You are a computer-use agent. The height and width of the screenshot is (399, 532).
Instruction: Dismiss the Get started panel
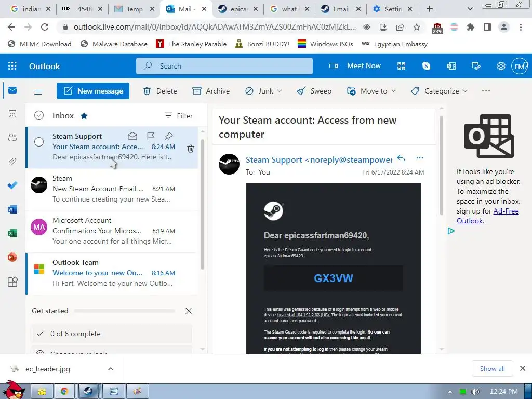click(189, 311)
